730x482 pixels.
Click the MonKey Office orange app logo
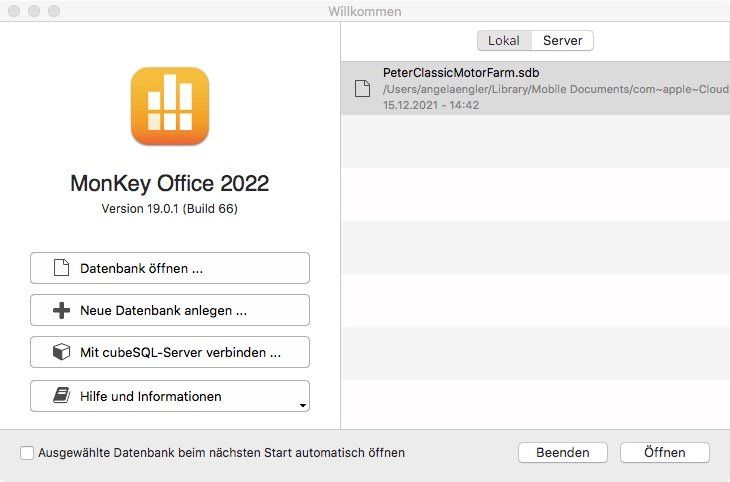(169, 106)
